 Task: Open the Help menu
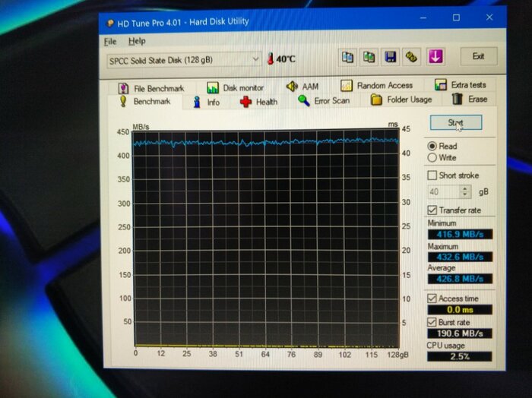[137, 41]
